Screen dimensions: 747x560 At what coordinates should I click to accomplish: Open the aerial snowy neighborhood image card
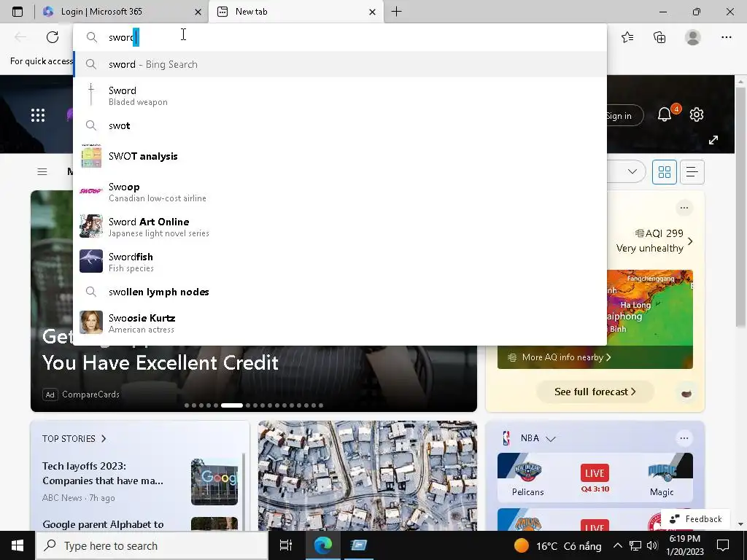click(x=368, y=475)
